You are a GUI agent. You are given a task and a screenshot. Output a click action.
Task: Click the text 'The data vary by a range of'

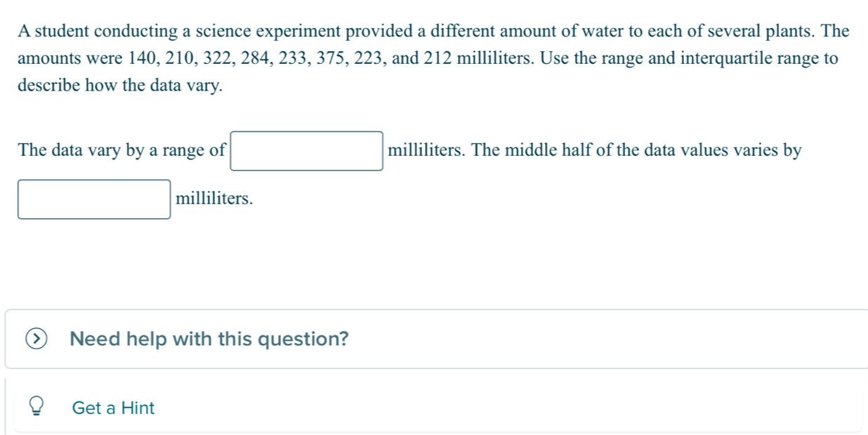click(123, 150)
